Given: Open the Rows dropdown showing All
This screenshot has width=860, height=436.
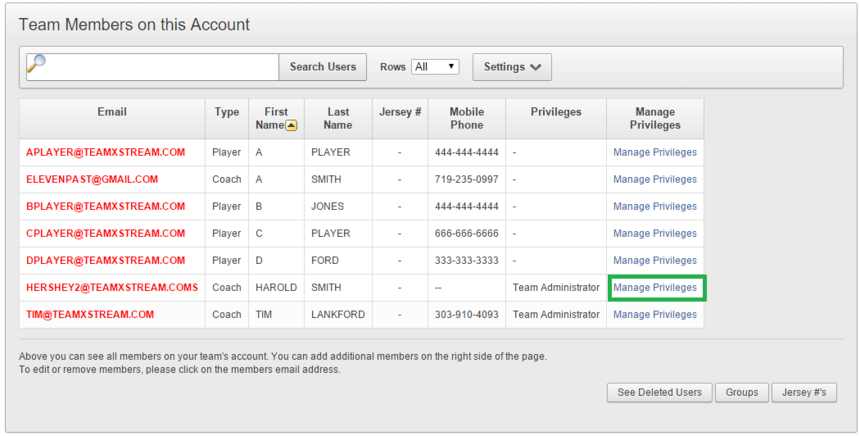Looking at the screenshot, I should click(435, 67).
